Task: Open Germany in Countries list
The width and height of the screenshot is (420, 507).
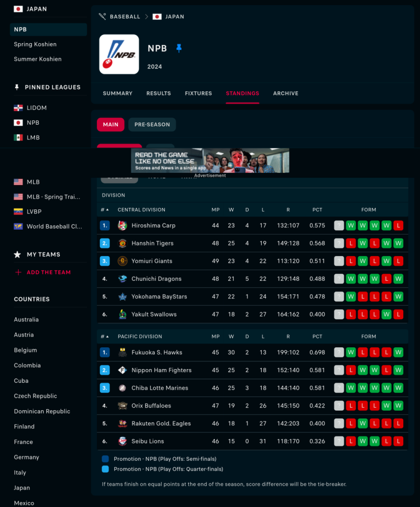Action: point(26,457)
